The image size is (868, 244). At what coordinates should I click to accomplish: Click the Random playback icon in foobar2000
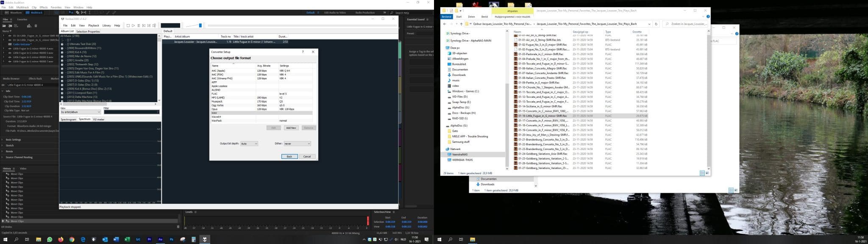point(154,25)
